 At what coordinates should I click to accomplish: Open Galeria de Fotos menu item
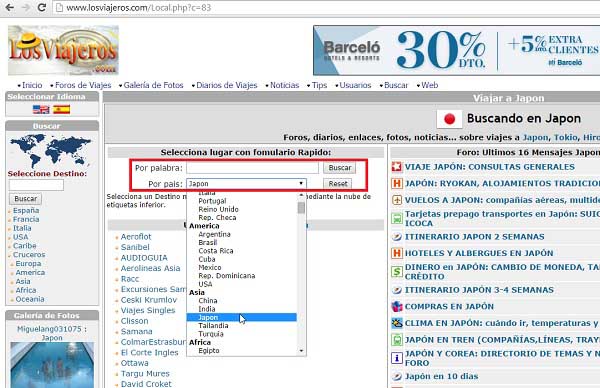click(153, 85)
